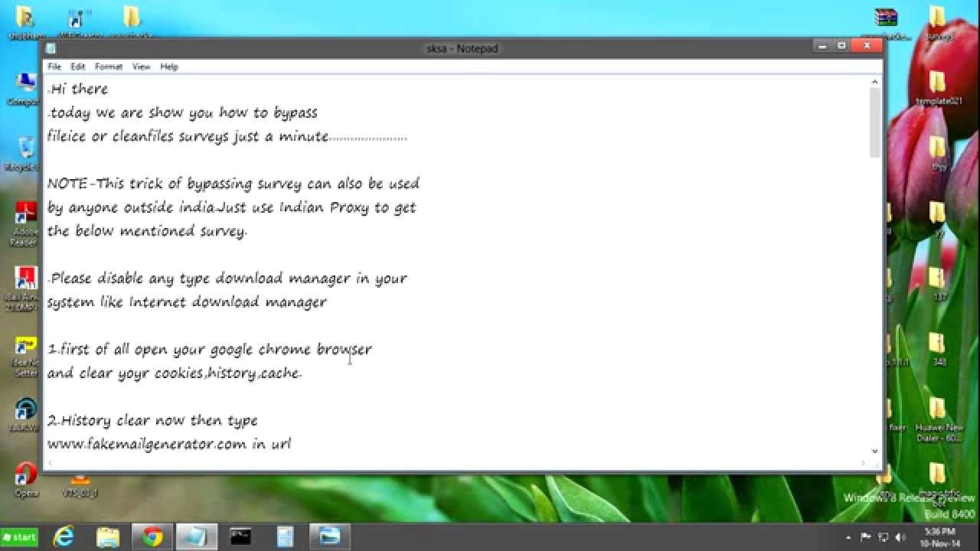Click the network tray icon
The image size is (980, 551).
click(883, 537)
